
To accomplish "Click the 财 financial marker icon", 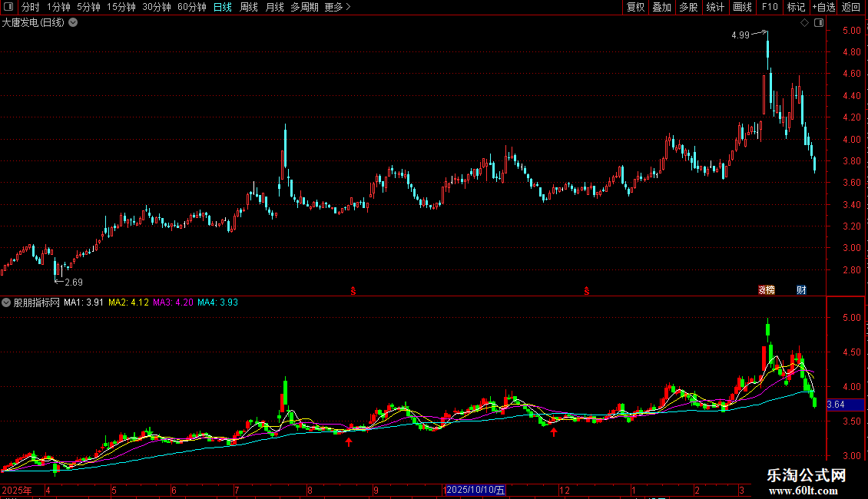I will click(802, 290).
